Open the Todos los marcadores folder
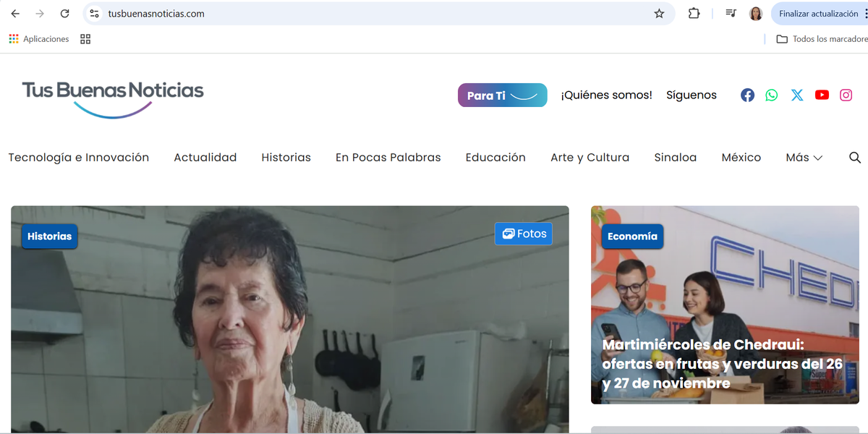Image resolution: width=868 pixels, height=434 pixels. point(822,39)
